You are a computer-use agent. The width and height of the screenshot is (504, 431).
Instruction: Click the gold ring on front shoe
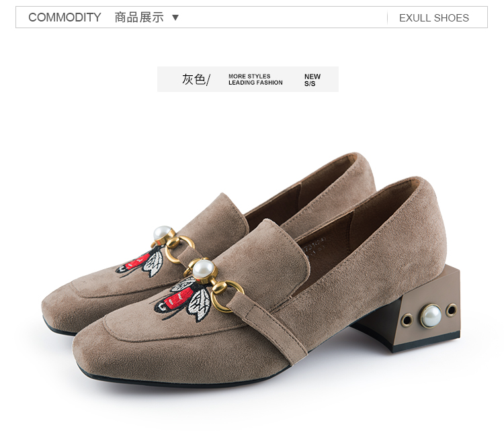[228, 296]
